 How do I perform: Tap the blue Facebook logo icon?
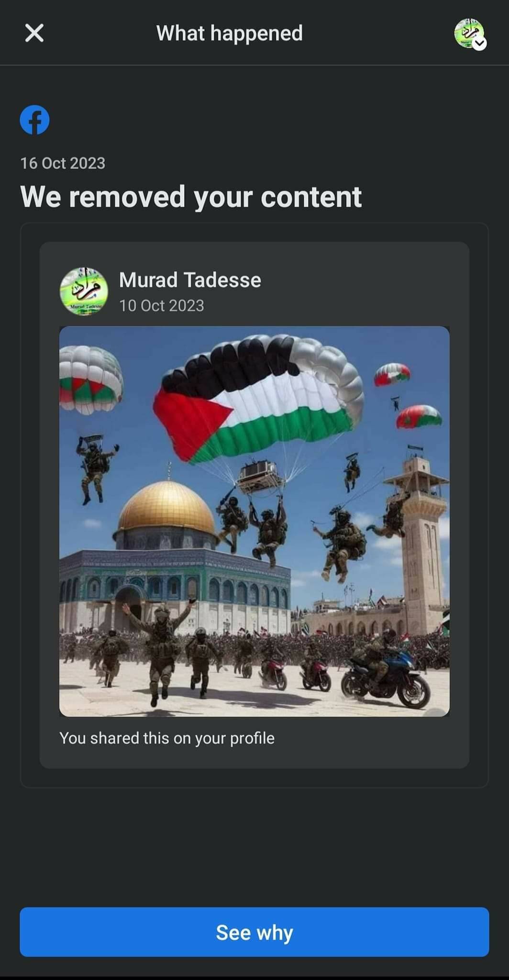[34, 120]
